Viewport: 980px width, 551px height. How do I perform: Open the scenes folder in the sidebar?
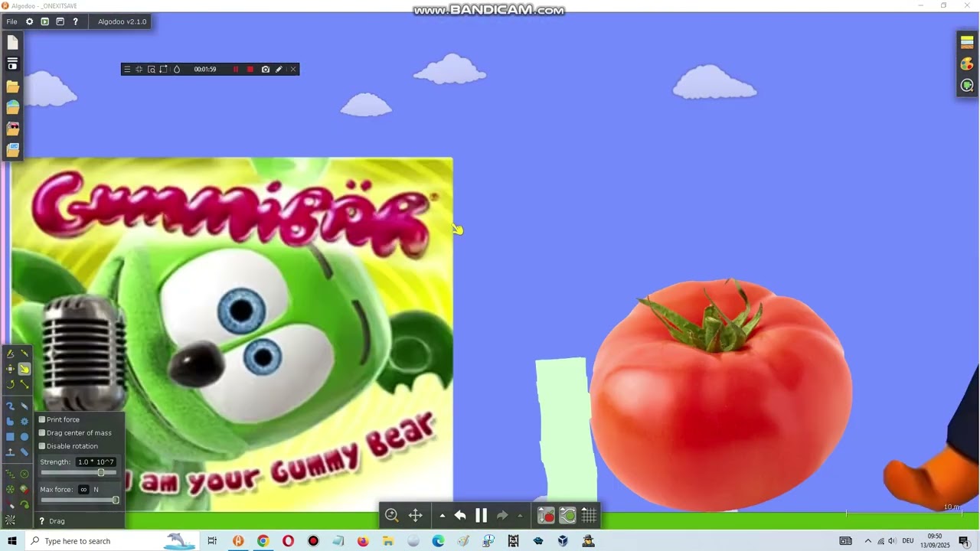click(x=12, y=86)
